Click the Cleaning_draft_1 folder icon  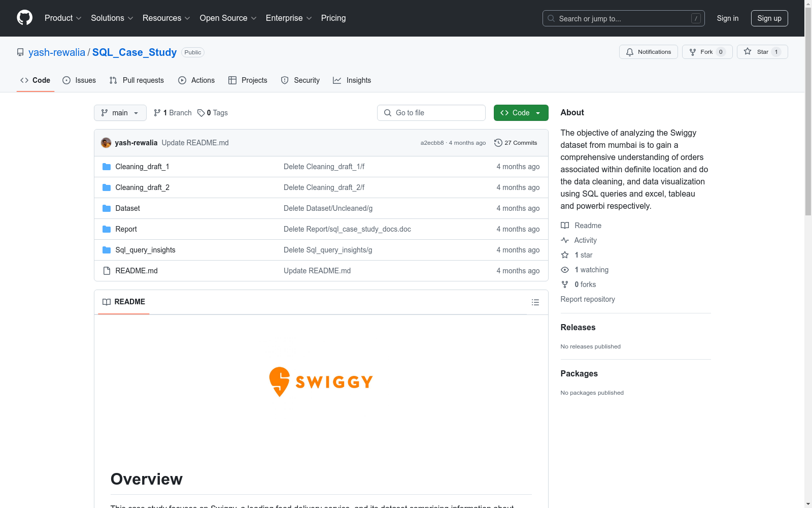coord(107,167)
